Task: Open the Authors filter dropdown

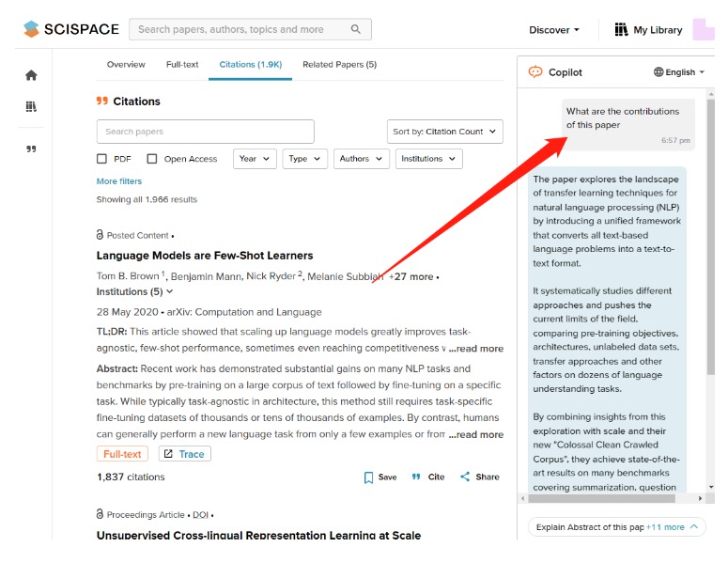Action: pyautogui.click(x=362, y=159)
